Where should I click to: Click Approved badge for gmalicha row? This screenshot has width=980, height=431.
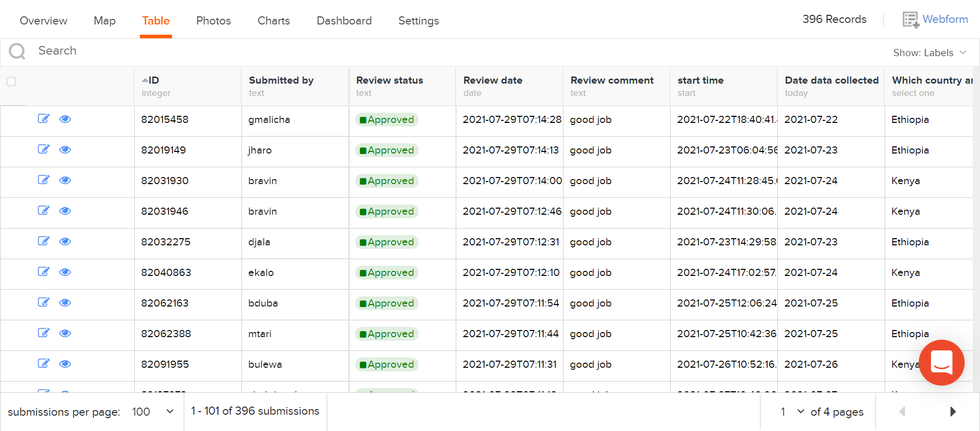click(x=387, y=119)
